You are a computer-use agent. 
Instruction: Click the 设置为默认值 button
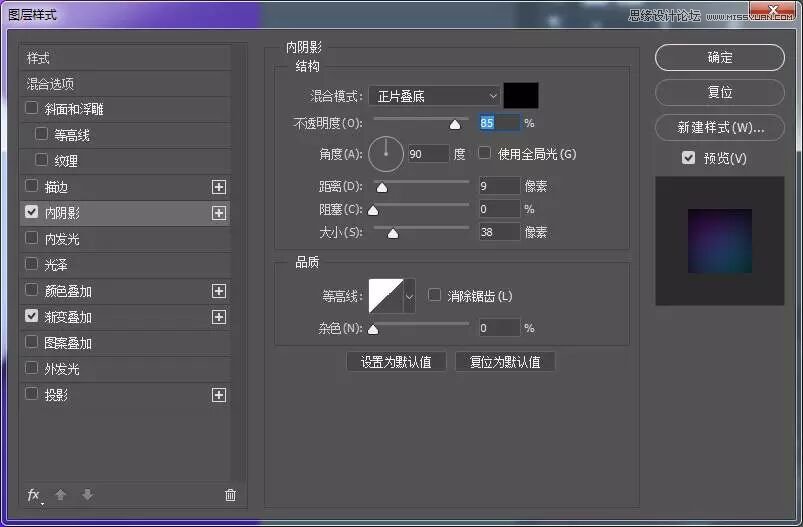click(396, 362)
